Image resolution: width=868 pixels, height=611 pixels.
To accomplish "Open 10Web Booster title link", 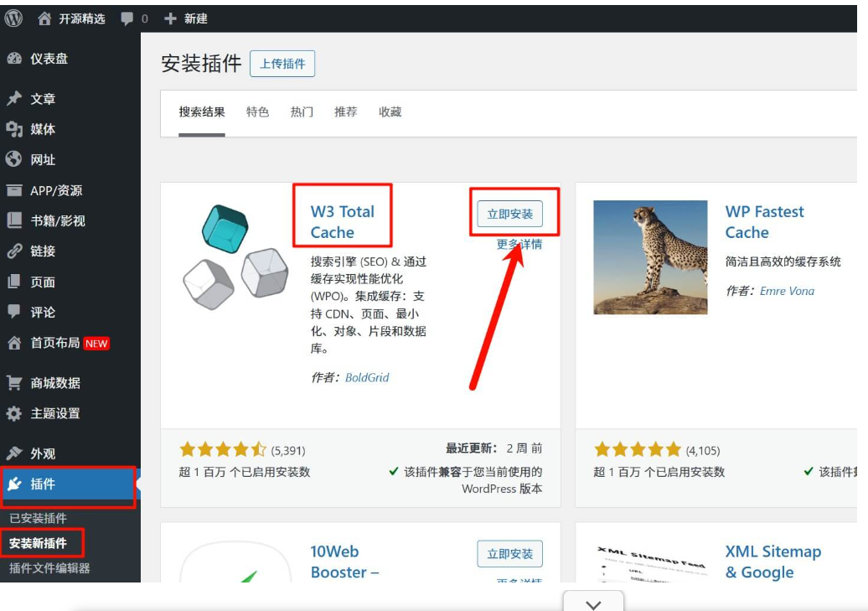I will click(344, 562).
